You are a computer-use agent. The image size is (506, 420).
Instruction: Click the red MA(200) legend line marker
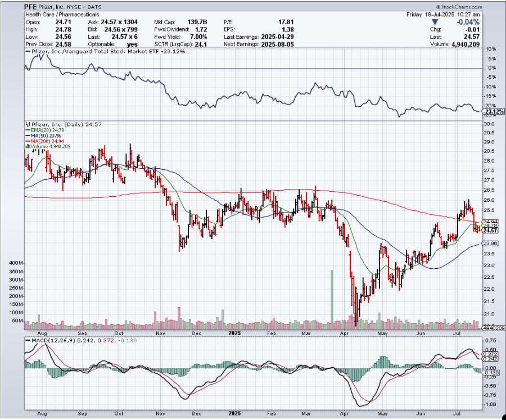28,141
